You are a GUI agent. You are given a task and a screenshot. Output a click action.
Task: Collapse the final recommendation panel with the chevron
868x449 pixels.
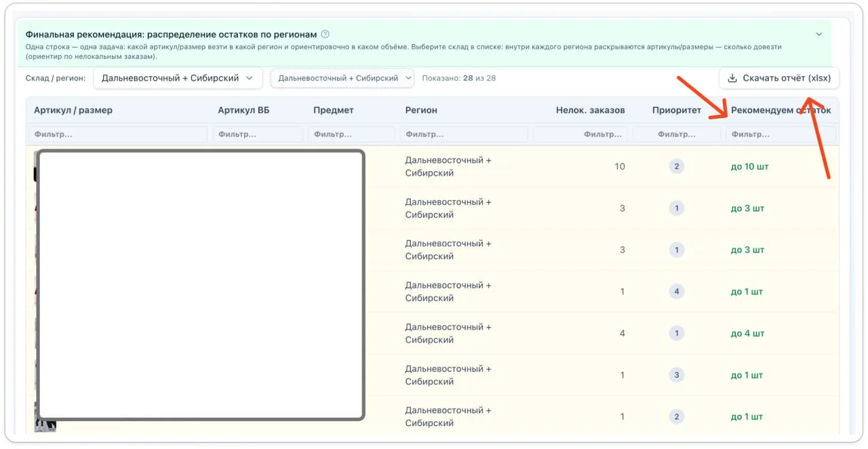pos(818,34)
